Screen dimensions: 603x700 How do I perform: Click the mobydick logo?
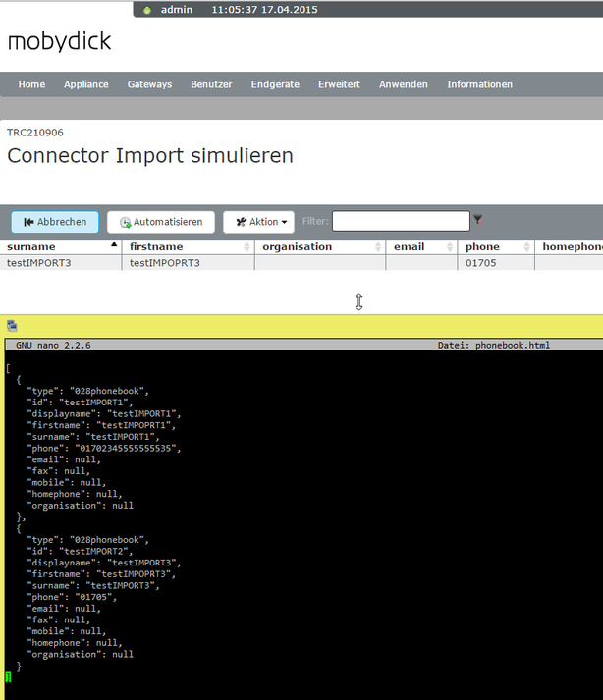point(59,41)
